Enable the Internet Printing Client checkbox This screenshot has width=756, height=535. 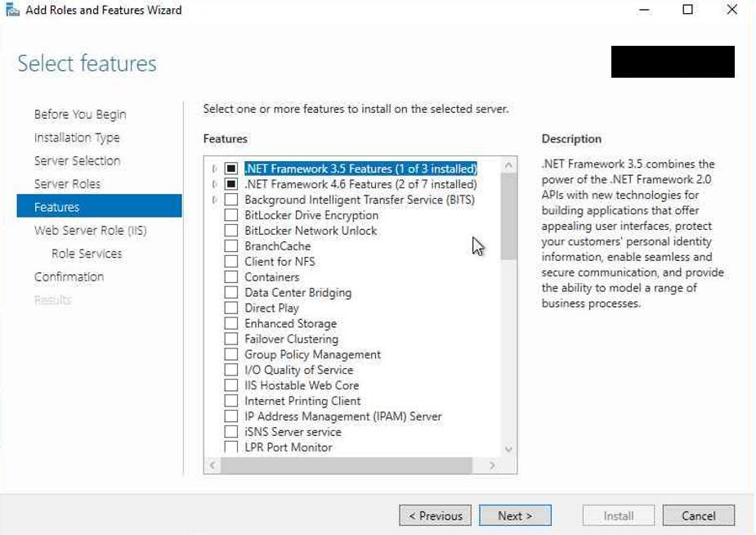(x=231, y=401)
